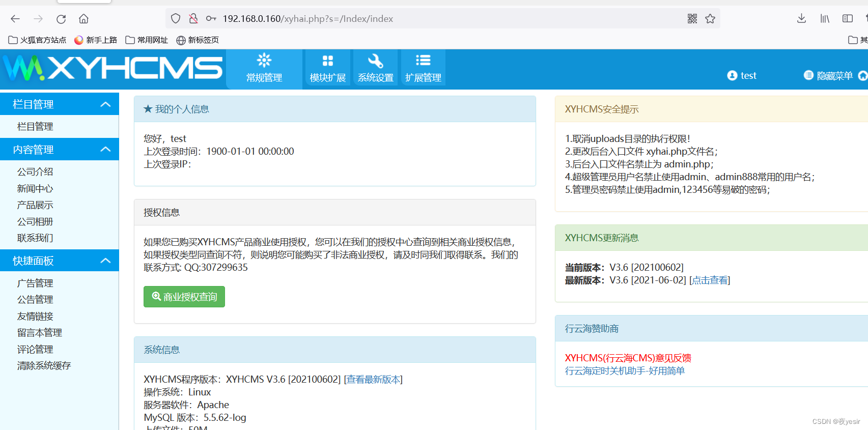Open 广告管理 in the sidebar

(x=35, y=283)
